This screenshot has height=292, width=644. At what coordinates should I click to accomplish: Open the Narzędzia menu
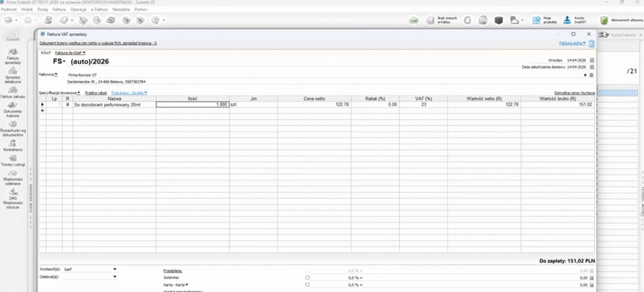click(x=121, y=10)
